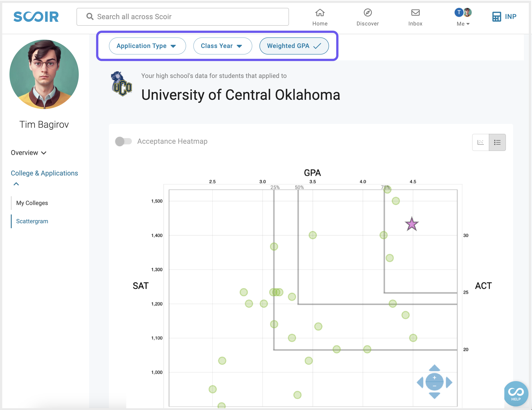Open the Inbox
Screen dimensions: 532x410
pyautogui.click(x=415, y=18)
